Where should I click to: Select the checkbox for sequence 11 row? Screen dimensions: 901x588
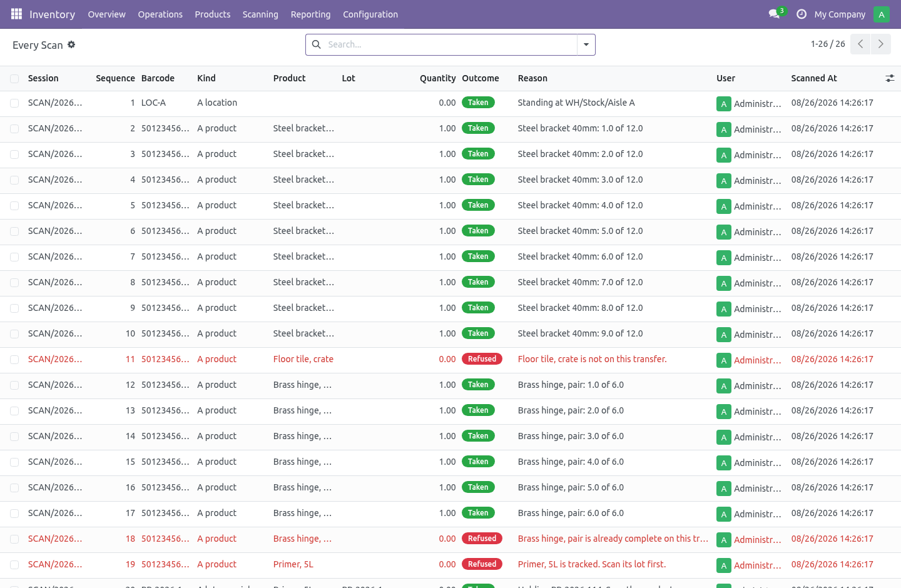pos(14,360)
